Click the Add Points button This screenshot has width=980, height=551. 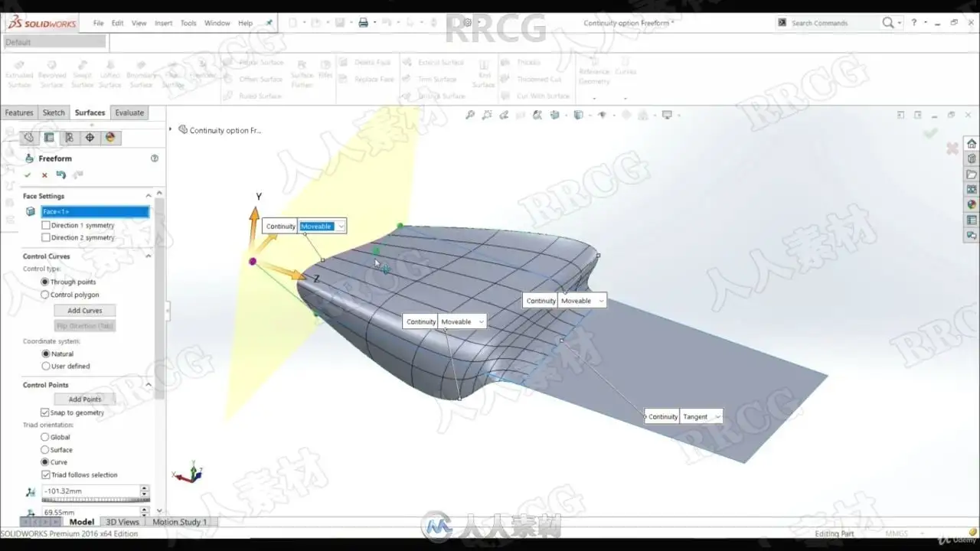(x=85, y=399)
